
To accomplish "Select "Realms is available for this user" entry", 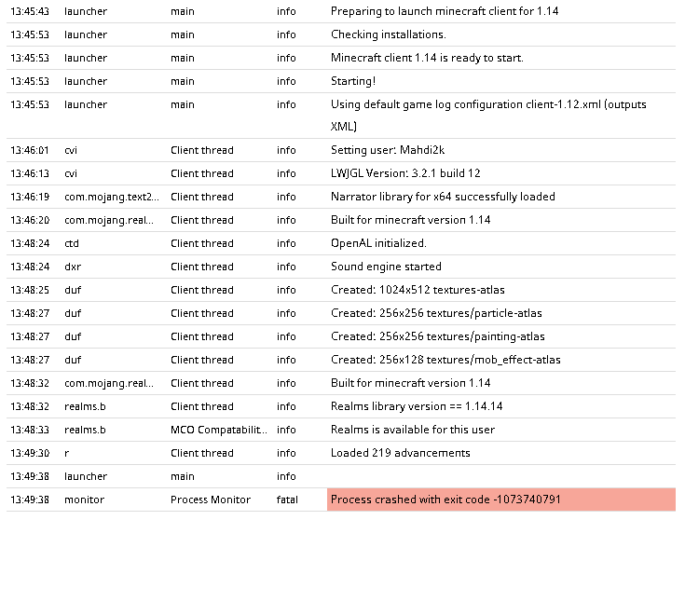I will (x=412, y=430).
